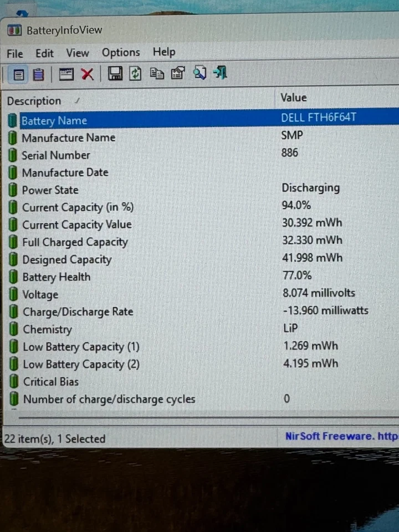Click the 32.330 mWh full charged value
The width and height of the screenshot is (399, 532).
[x=312, y=240]
